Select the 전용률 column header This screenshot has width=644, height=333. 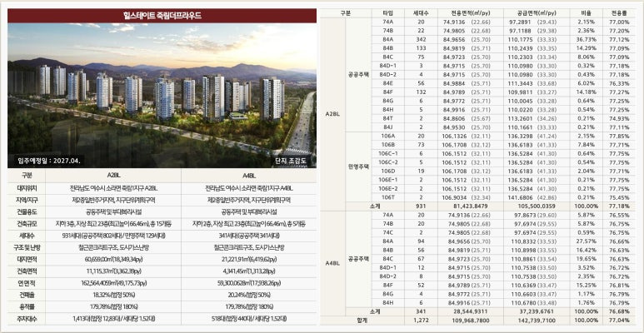[x=619, y=13]
